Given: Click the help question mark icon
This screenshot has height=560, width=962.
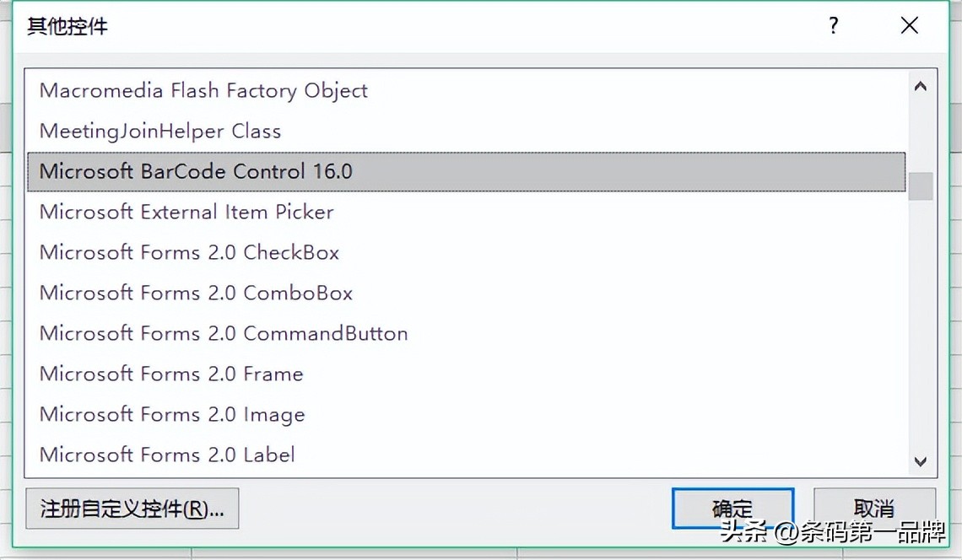Looking at the screenshot, I should 834,26.
